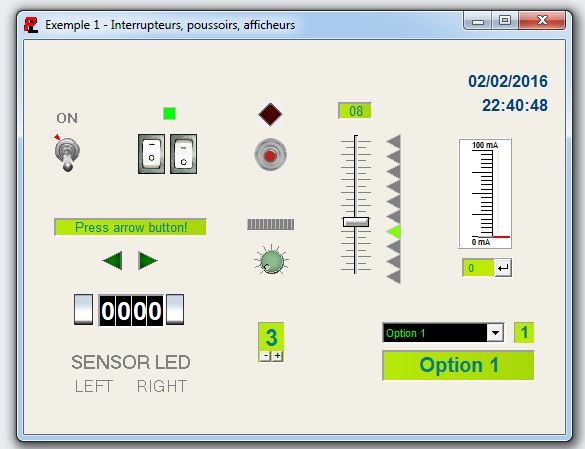Click the green left arrow button

click(112, 260)
